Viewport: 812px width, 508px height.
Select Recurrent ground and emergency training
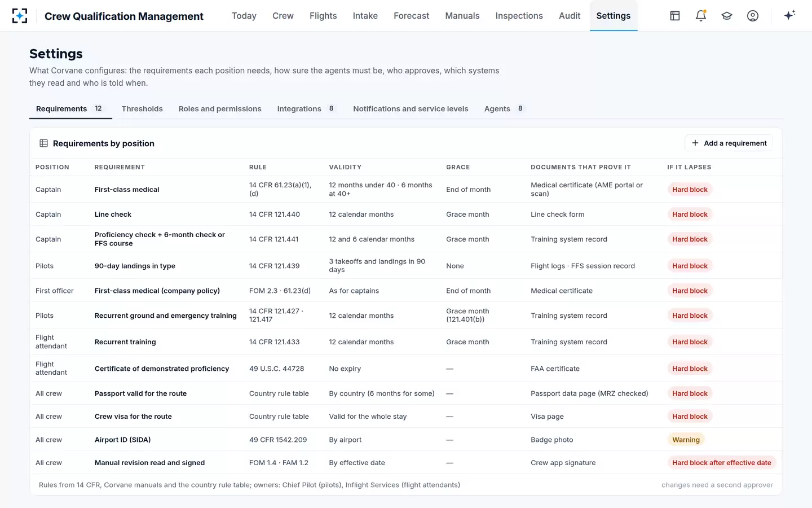pyautogui.click(x=166, y=316)
